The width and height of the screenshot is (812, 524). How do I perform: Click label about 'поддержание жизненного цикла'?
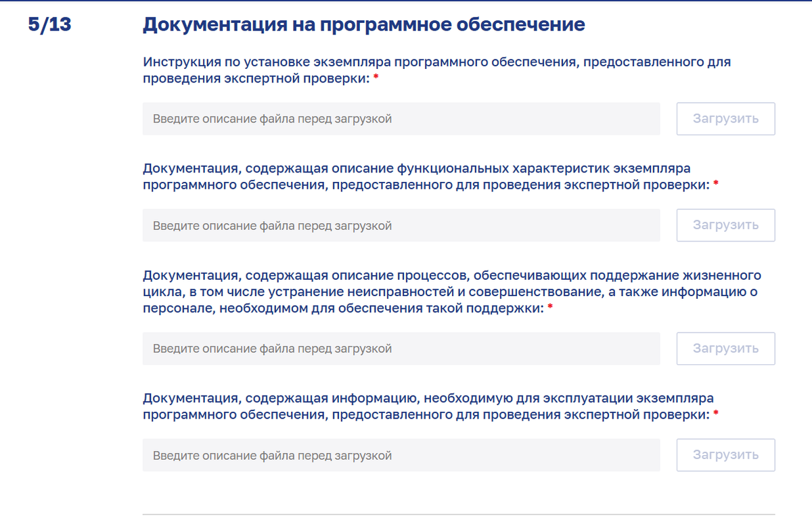[452, 291]
